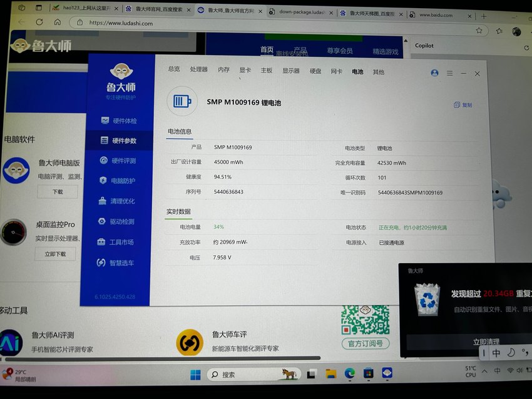Open the Windows Start menu

point(195,375)
